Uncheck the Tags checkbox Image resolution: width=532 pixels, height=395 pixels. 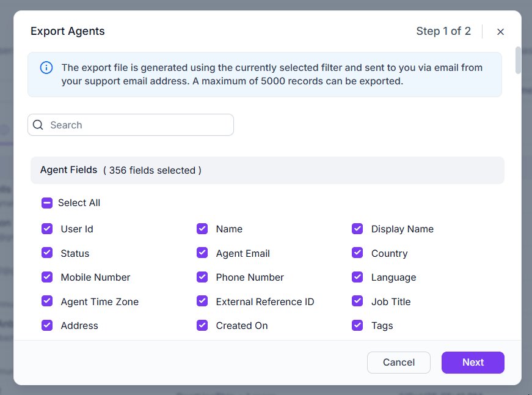pyautogui.click(x=357, y=325)
